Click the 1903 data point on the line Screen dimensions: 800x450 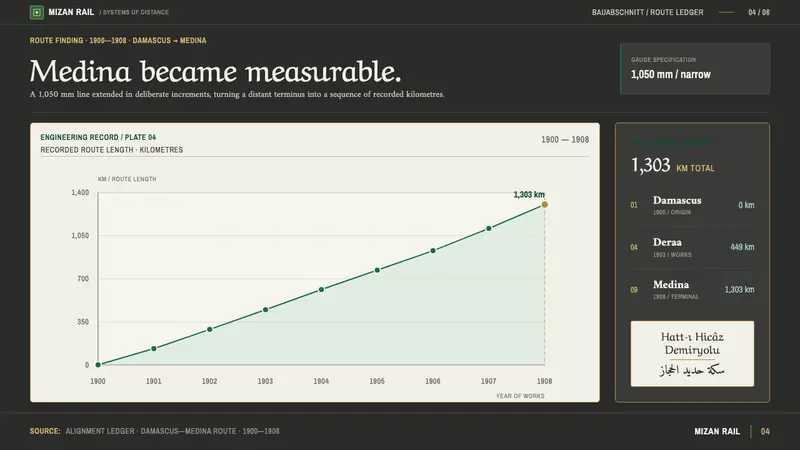265,310
